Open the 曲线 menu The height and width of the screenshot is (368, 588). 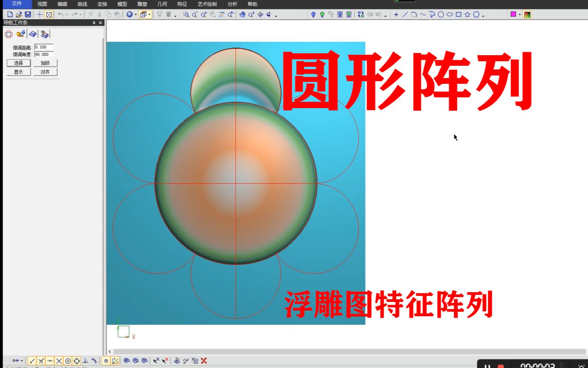[82, 4]
